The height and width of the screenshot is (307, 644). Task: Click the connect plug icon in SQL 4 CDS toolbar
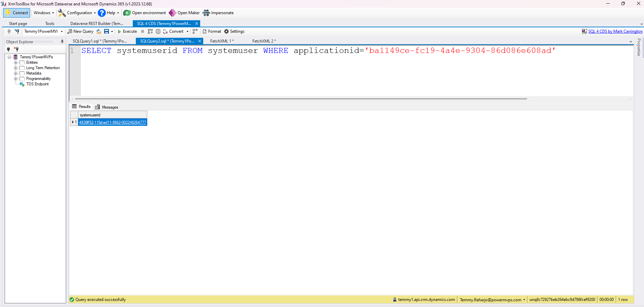click(9, 31)
